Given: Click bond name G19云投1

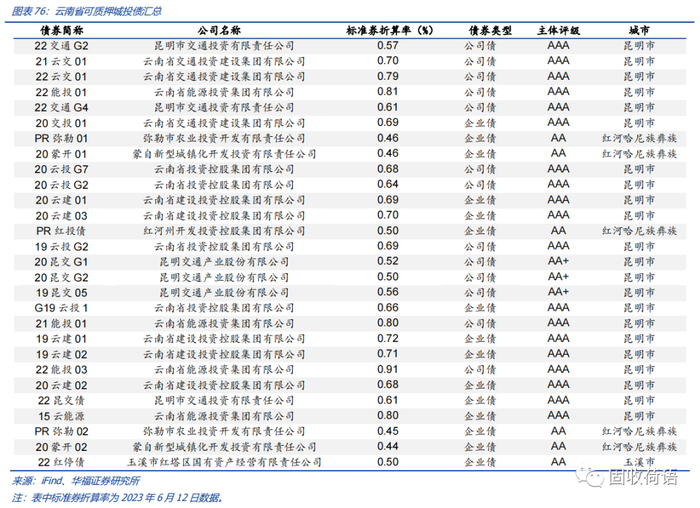Looking at the screenshot, I should coord(62,308).
